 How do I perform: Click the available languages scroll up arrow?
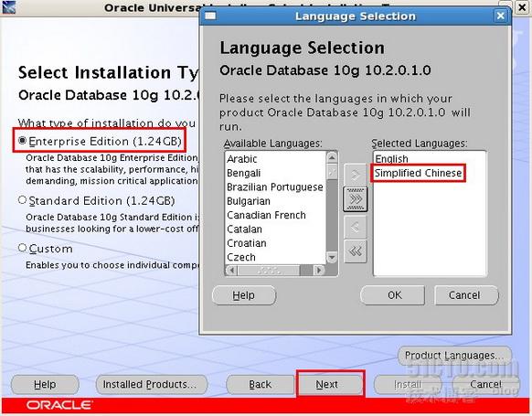tap(332, 157)
